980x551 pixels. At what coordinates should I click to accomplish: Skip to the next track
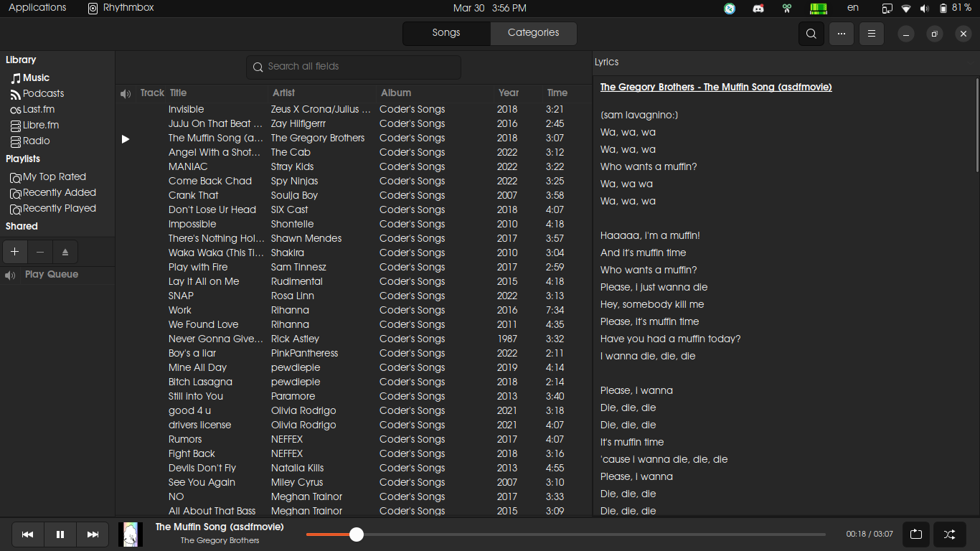[x=93, y=534]
